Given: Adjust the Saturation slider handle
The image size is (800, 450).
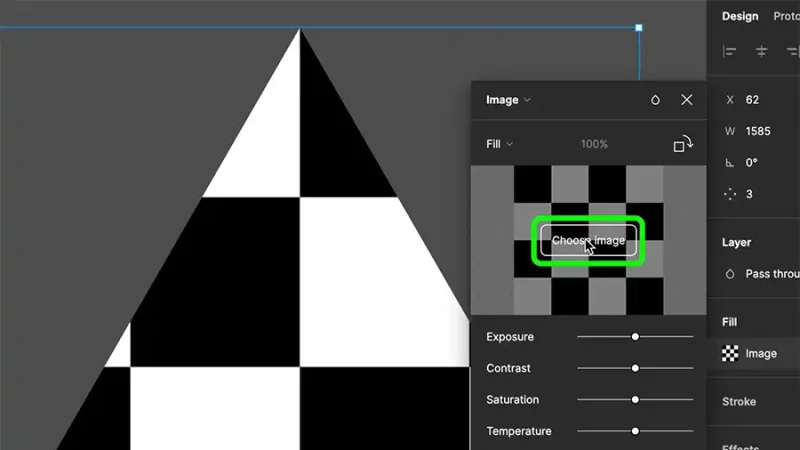Looking at the screenshot, I should pos(635,400).
